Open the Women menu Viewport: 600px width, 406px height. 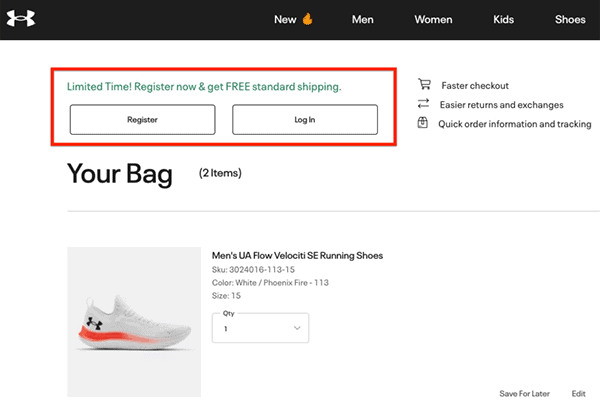[433, 20]
